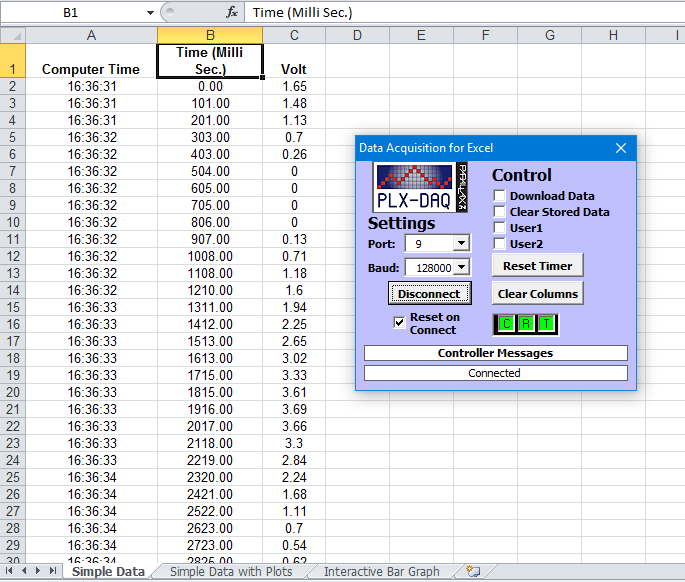Select the Volt header cell

pyautogui.click(x=294, y=61)
